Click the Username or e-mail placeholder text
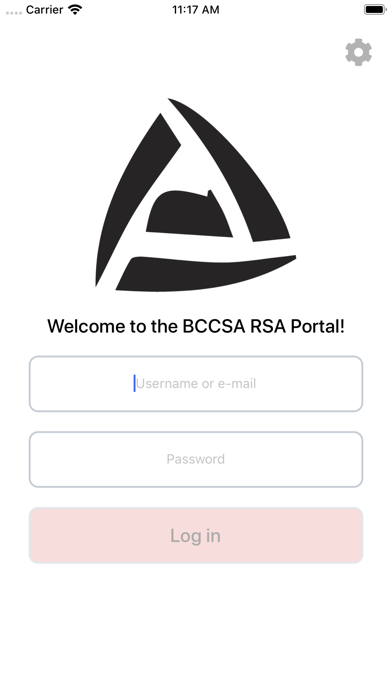Viewport: 392px width, 696px height. pos(196,384)
